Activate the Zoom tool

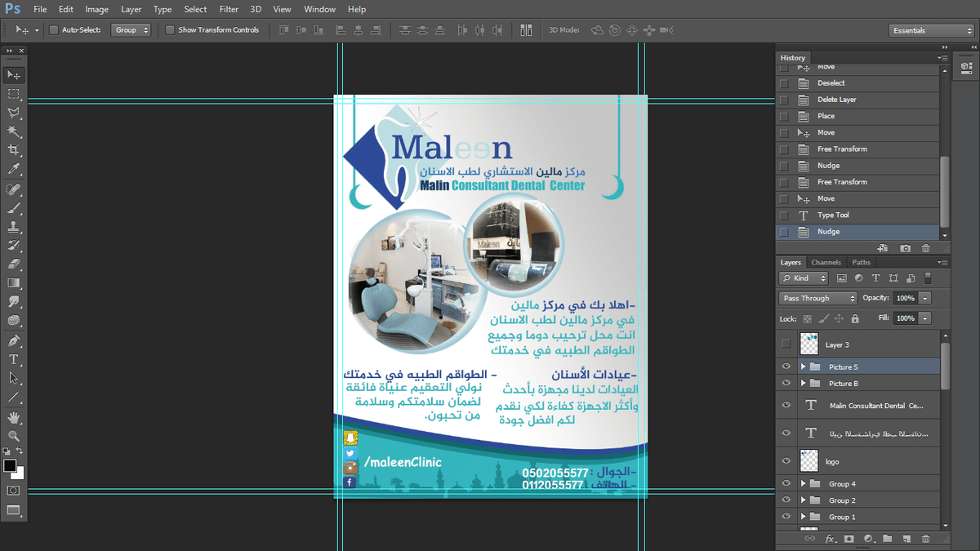[x=14, y=436]
